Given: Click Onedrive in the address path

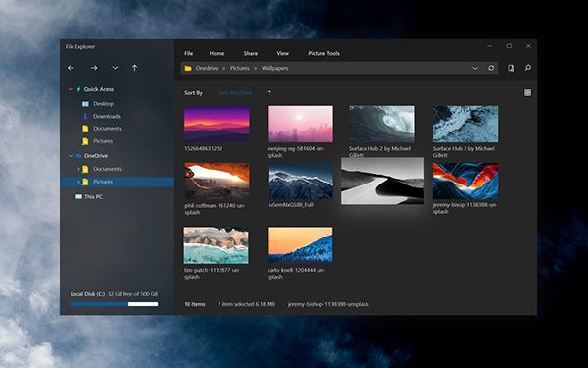Looking at the screenshot, I should [x=207, y=68].
